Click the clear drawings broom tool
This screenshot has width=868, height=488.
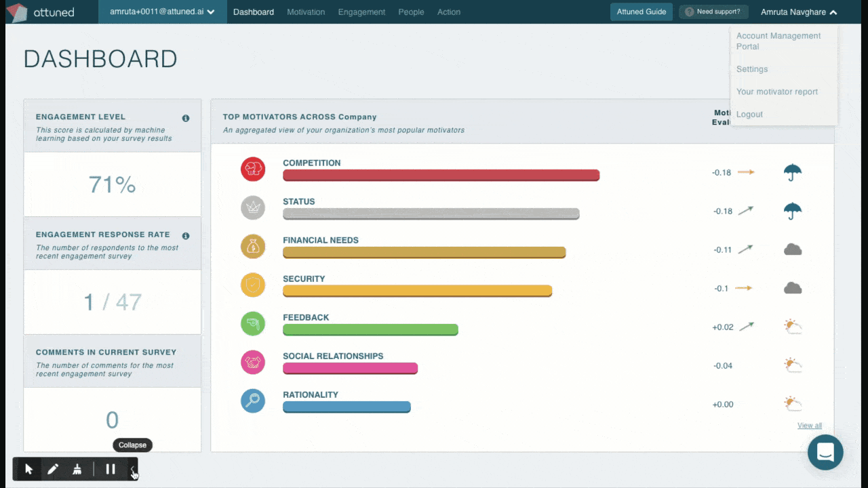coord(77,469)
